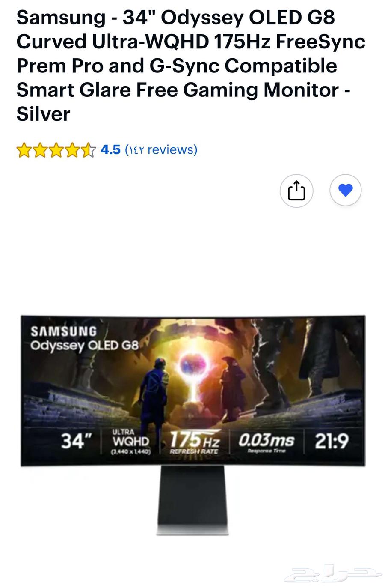Click the second gold rating star
Viewport: 385px width, 588px height.
coord(40,150)
